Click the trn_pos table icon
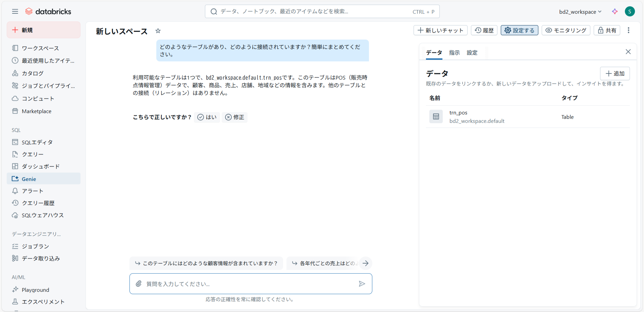644x312 pixels. click(436, 117)
